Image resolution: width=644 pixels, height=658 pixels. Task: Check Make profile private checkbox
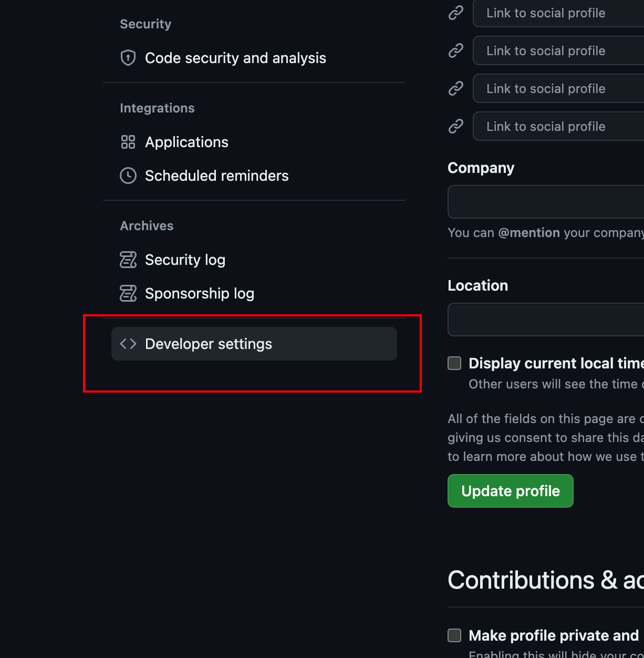(x=454, y=635)
